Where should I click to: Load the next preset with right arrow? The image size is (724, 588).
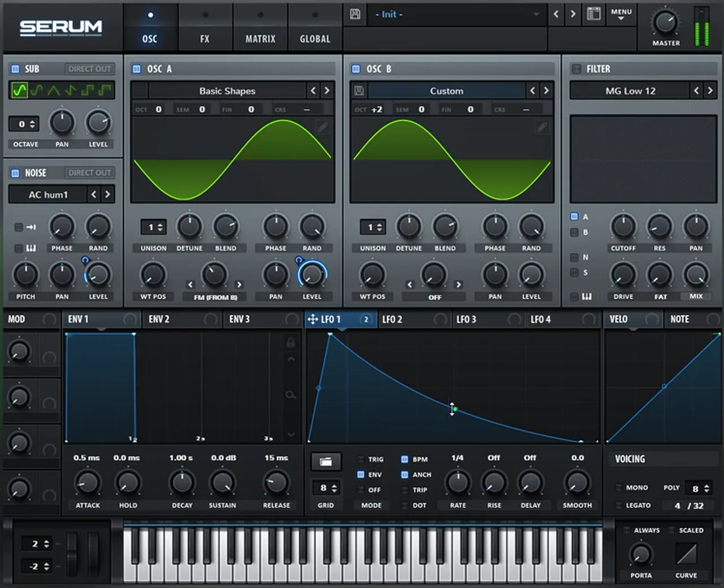click(573, 14)
